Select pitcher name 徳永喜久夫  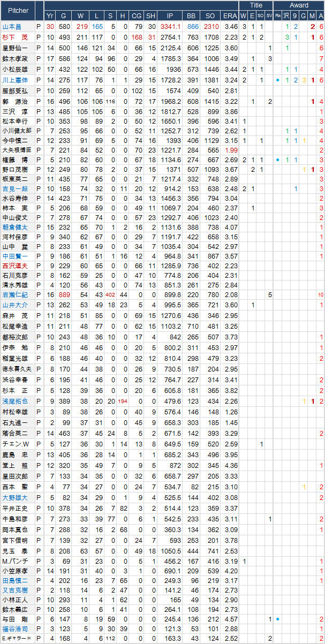coord(17,369)
